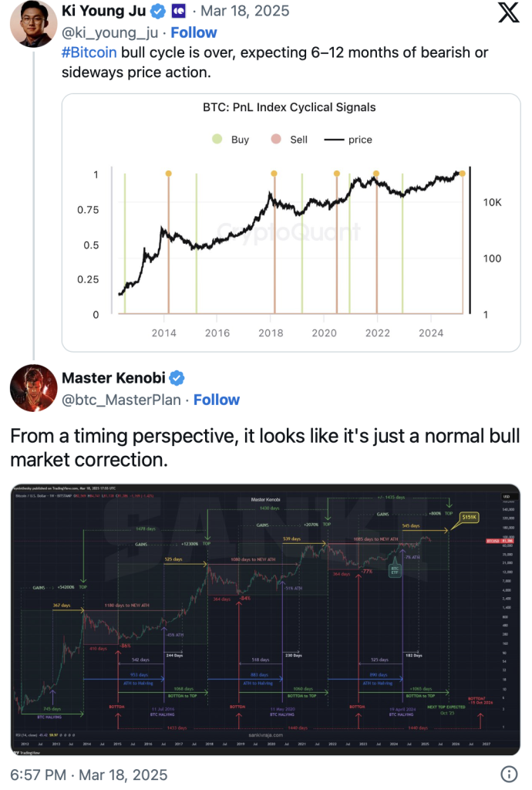532x790 pixels.
Task: Open the TradingView halving cycle chart image
Action: [x=265, y=620]
